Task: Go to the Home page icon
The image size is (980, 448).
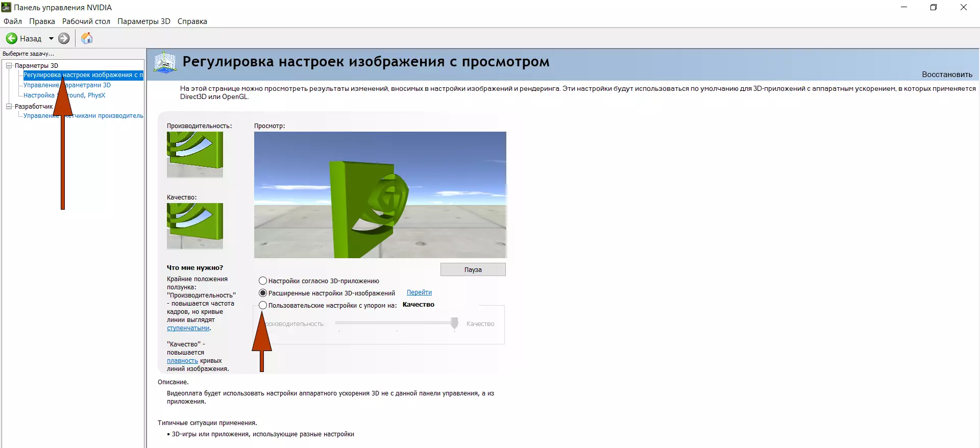Action: [x=87, y=38]
